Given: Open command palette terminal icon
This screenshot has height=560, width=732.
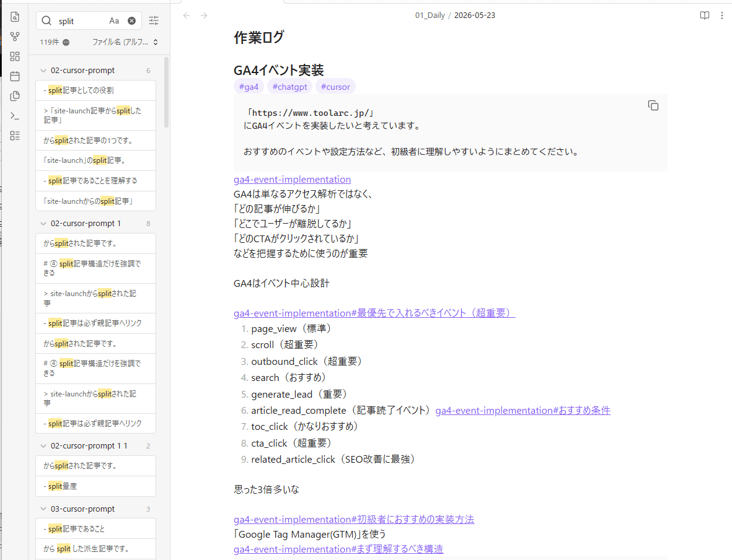Looking at the screenshot, I should [15, 116].
